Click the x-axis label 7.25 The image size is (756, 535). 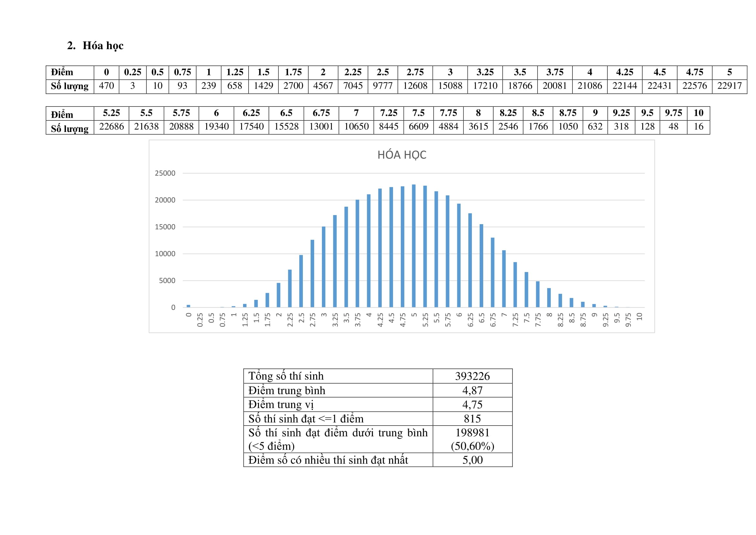pos(515,320)
